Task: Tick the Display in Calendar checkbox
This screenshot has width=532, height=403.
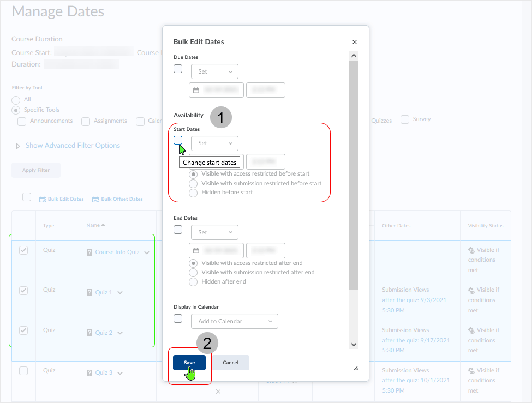Action: tap(178, 318)
